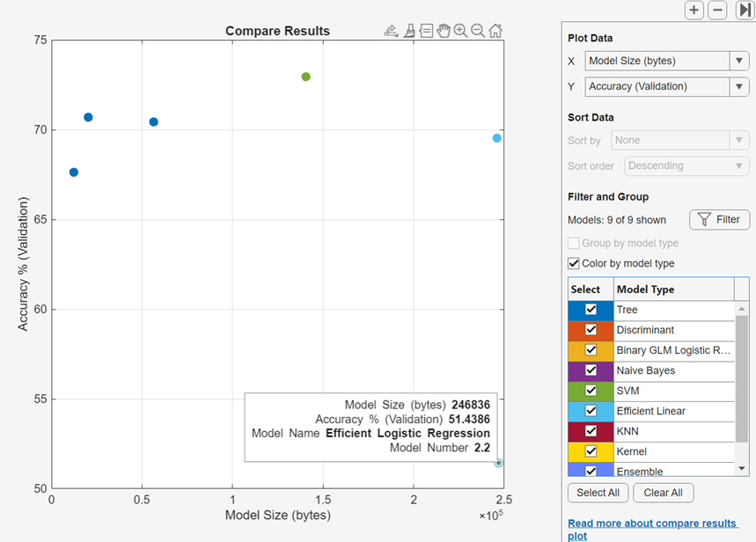756x542 pixels.
Task: Select the Pan tool
Action: [x=444, y=30]
